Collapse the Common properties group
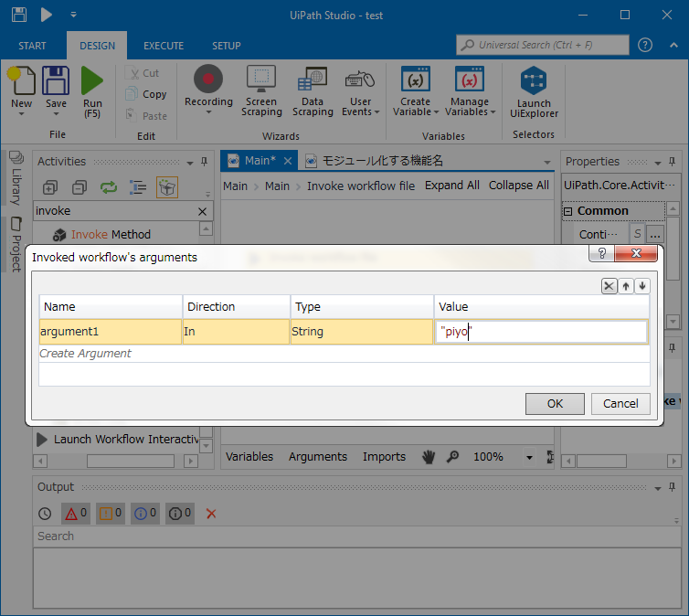Image resolution: width=689 pixels, height=616 pixels. click(567, 211)
